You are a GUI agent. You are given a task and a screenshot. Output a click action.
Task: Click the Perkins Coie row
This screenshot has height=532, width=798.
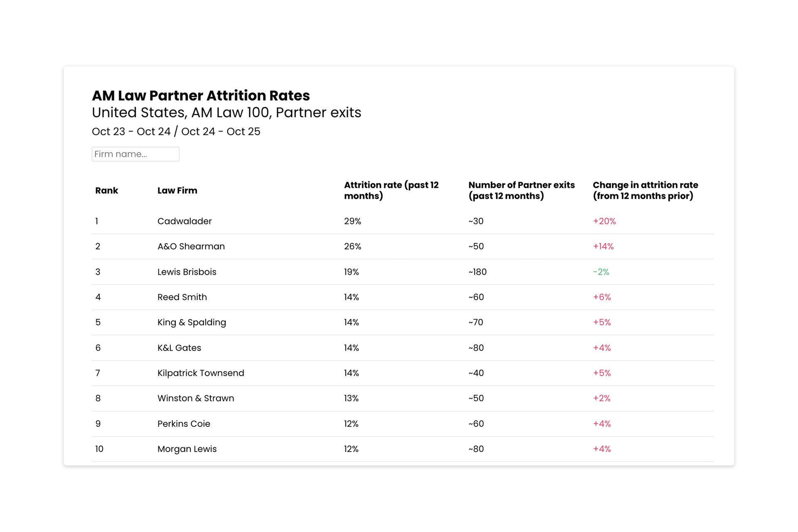(x=184, y=424)
